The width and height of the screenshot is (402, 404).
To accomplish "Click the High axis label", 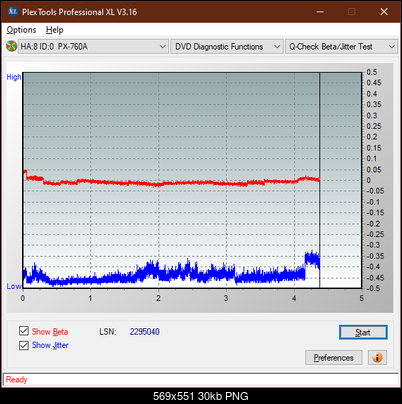I will tap(14, 77).
